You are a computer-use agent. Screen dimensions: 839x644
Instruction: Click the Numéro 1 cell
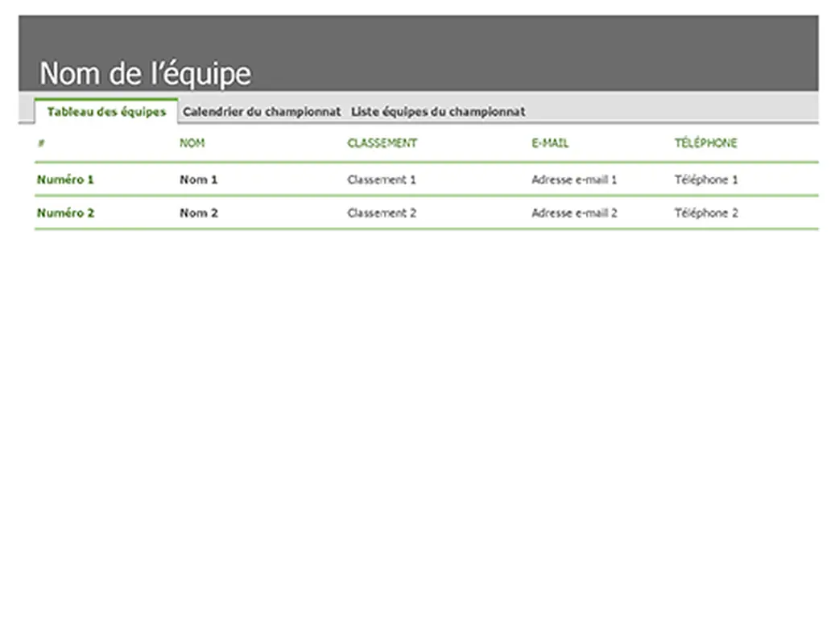coord(64,180)
